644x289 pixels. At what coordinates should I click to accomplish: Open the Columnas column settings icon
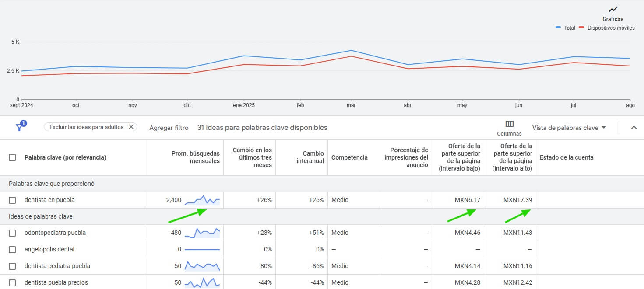click(509, 124)
